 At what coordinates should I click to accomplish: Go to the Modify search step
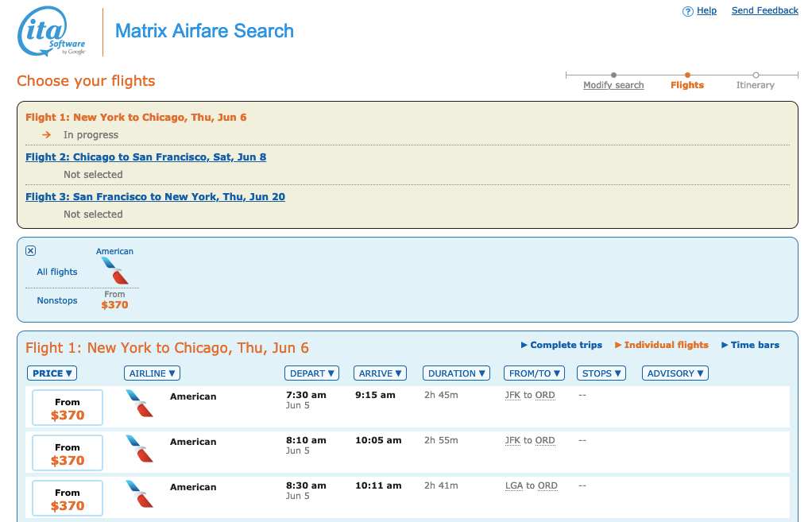tap(613, 85)
